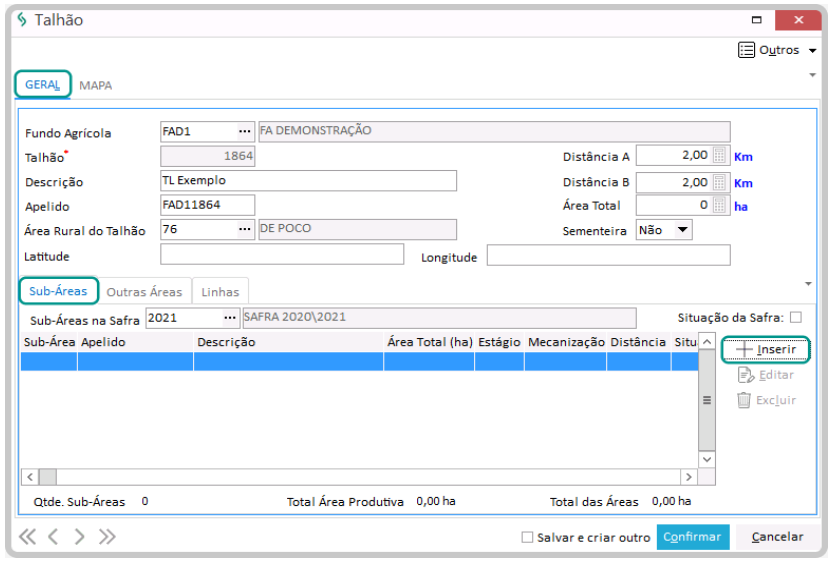Click the Descrição input field
This screenshot has width=833, height=561.
[308, 181]
